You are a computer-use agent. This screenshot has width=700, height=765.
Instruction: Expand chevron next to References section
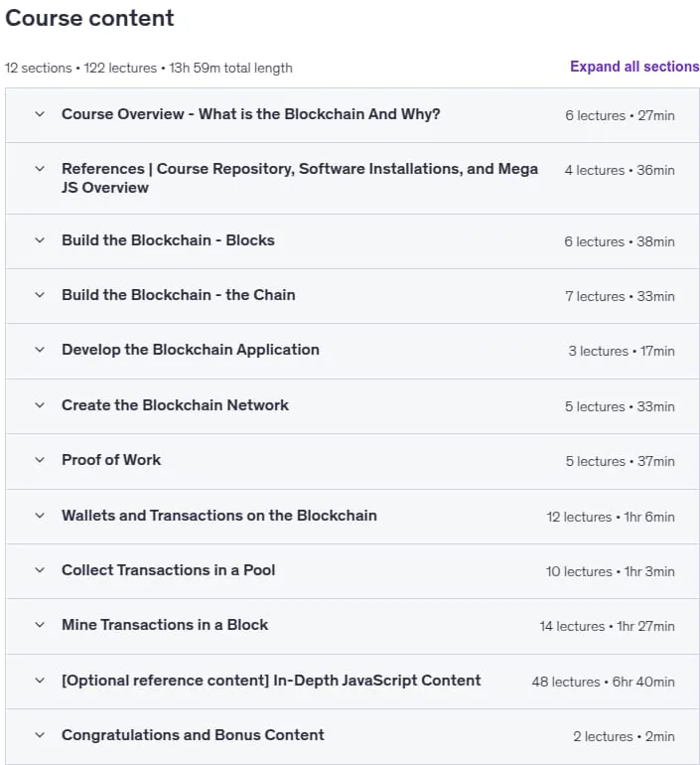[x=40, y=169]
